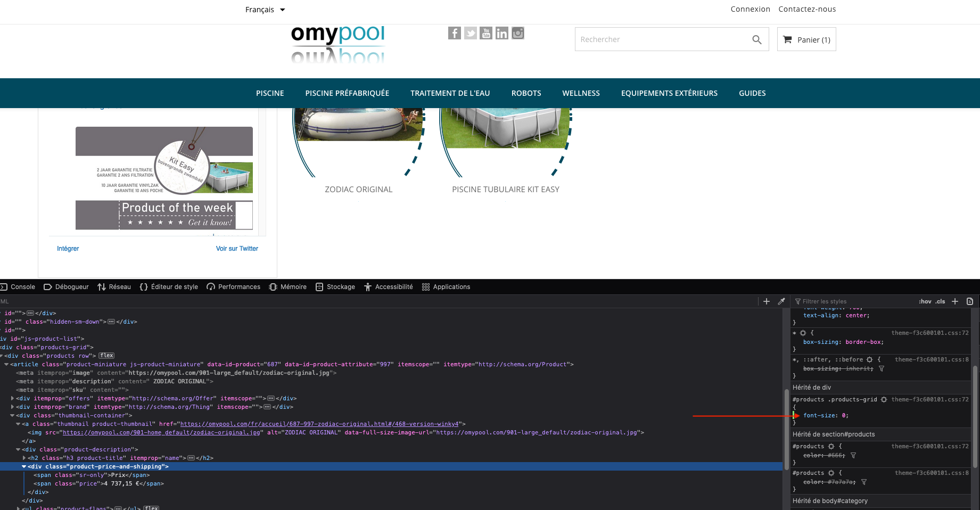This screenshot has width=980, height=510.
Task: Click the Connexion link
Action: pyautogui.click(x=751, y=9)
